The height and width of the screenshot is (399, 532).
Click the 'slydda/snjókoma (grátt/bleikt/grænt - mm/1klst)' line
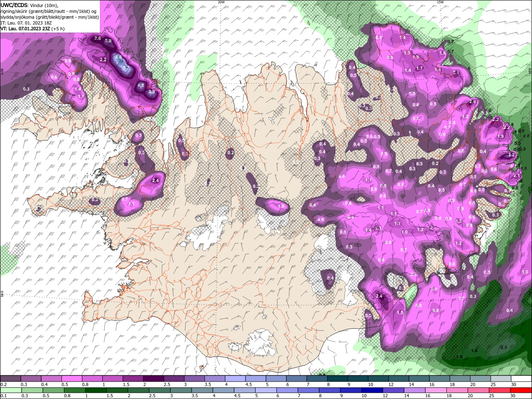tap(49, 17)
